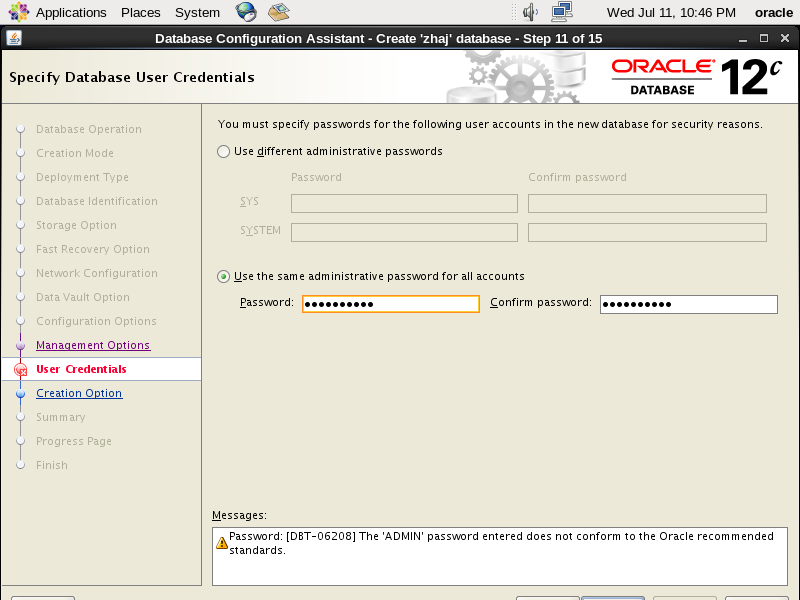Launch the web browser globe icon
Viewport: 800px width, 600px height.
pyautogui.click(x=246, y=12)
